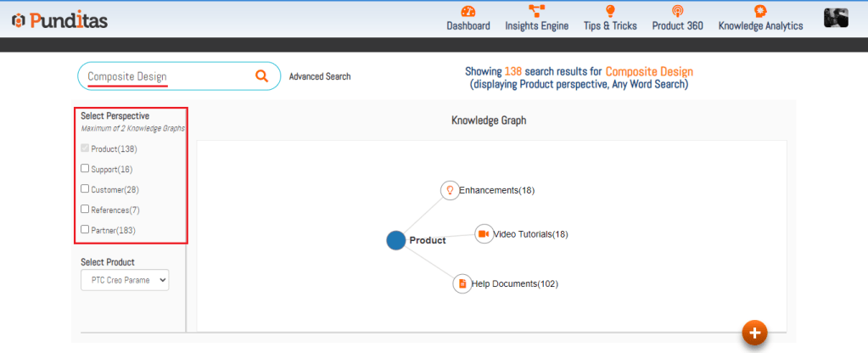
Task: Click the Help Documents file node
Action: pyautogui.click(x=462, y=283)
